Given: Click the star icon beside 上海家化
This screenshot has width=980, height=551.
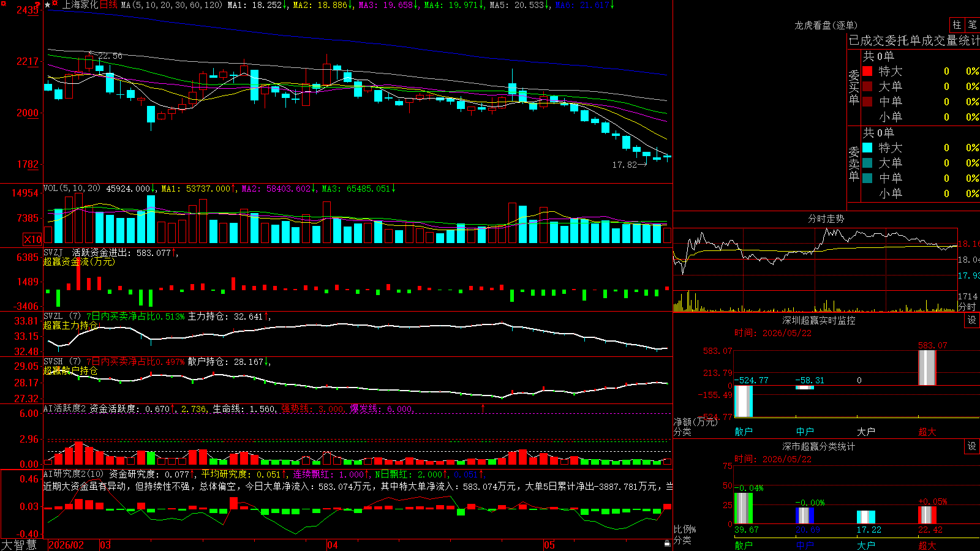Looking at the screenshot, I should coord(48,5).
